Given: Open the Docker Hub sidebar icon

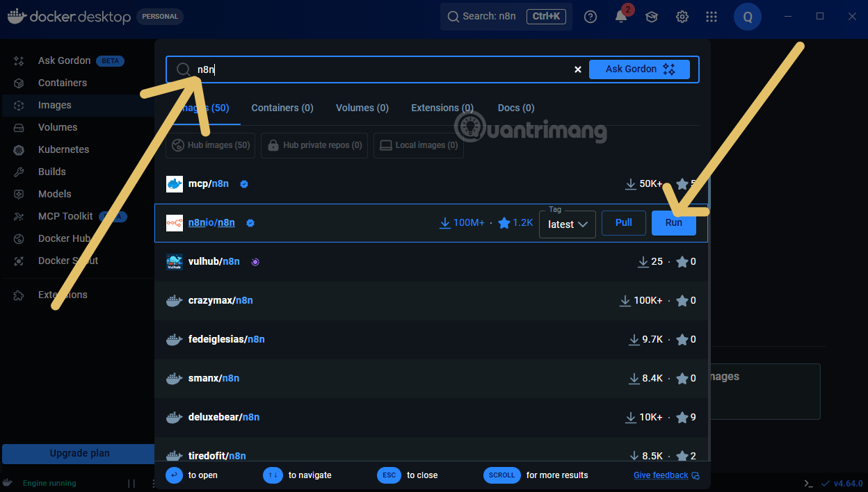Looking at the screenshot, I should point(19,238).
